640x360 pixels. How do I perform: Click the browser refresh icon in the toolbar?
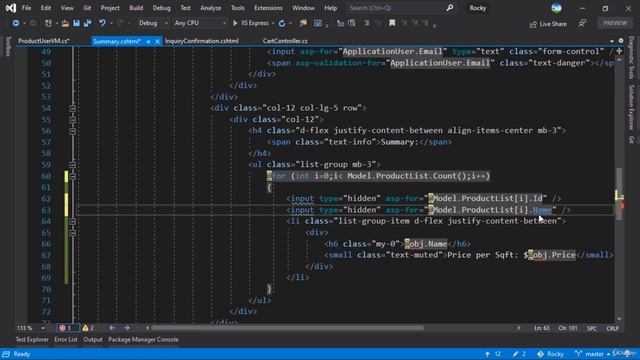tap(282, 23)
